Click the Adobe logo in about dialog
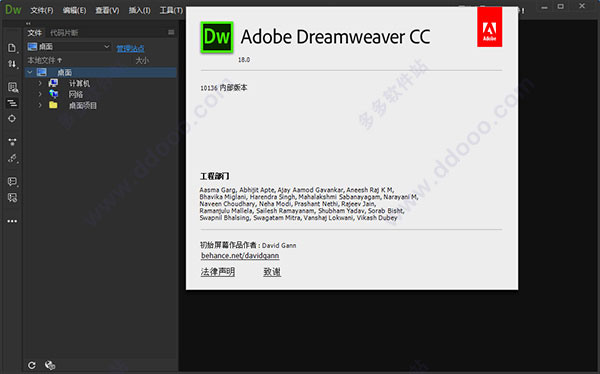 489,27
